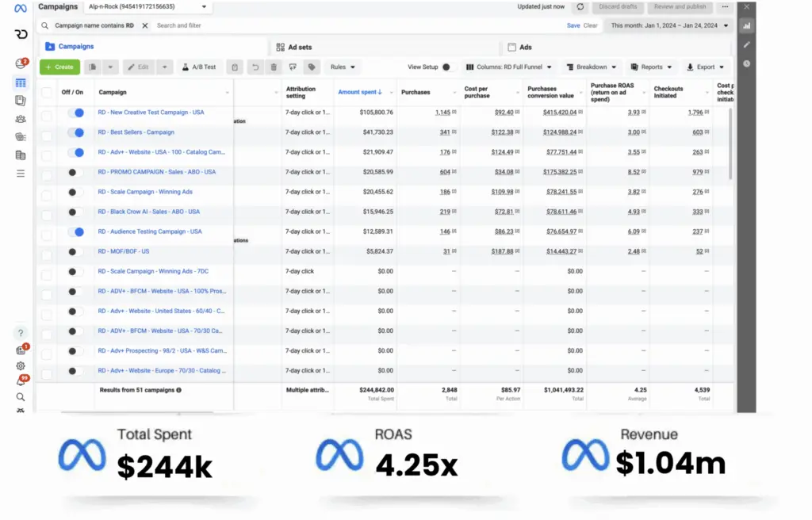Toggle off RD - Audience Testing Campaign - USA

coord(75,232)
